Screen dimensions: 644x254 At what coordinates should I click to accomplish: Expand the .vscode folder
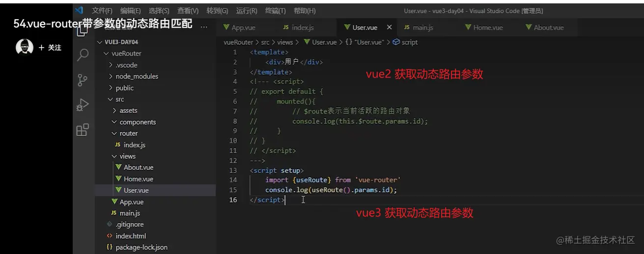coord(111,65)
